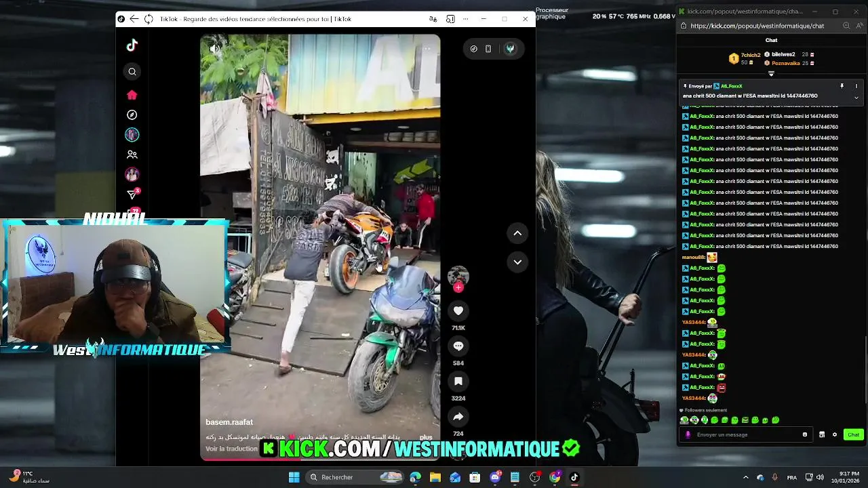This screenshot has height=488, width=868.
Task: Show hidden system tray icons
Action: 746,477
